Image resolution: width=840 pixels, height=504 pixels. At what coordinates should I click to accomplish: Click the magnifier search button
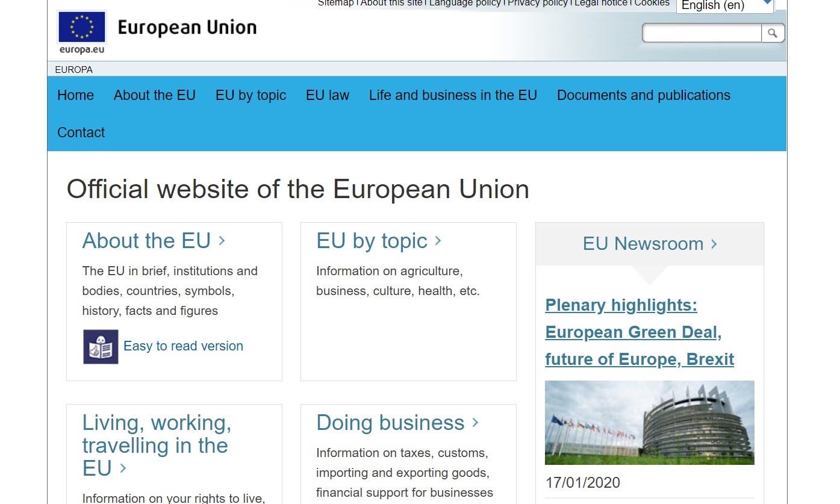[x=773, y=33]
